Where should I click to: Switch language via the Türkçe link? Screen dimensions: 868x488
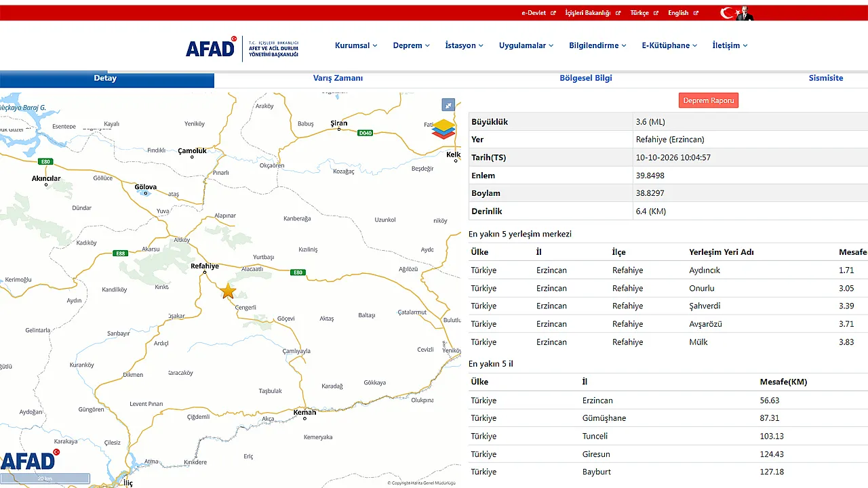(639, 13)
